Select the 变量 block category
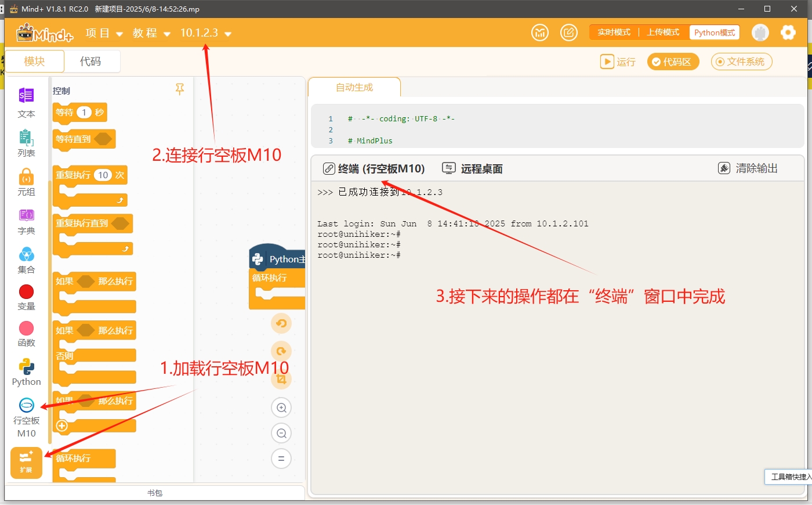Image resolution: width=812 pixels, height=505 pixels. tap(26, 297)
